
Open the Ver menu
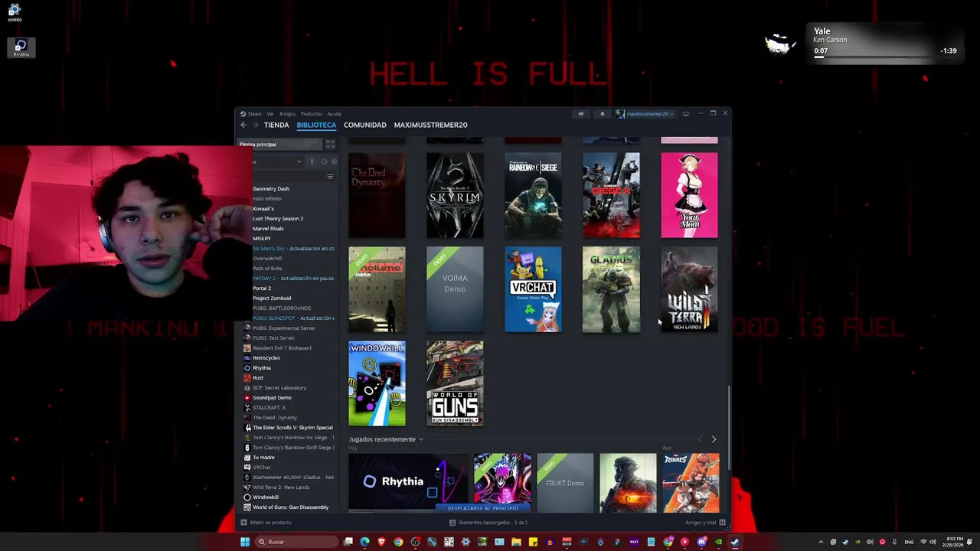tap(270, 114)
